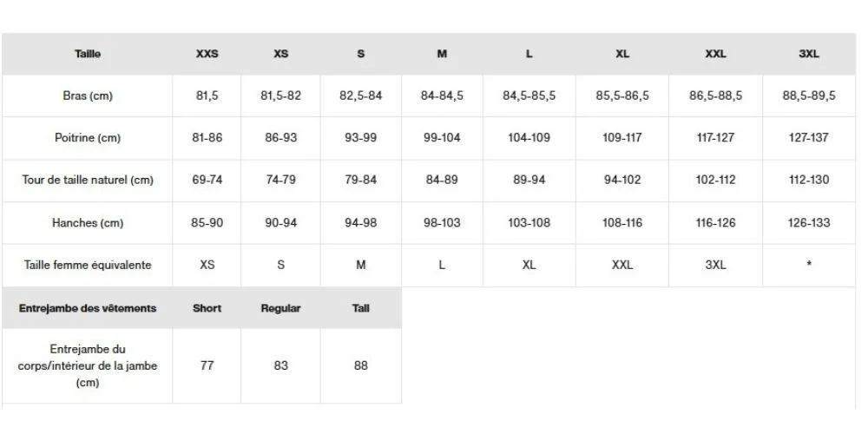Select the waist value 112-130 cell
Screen dimensions: 868x434
(x=808, y=181)
